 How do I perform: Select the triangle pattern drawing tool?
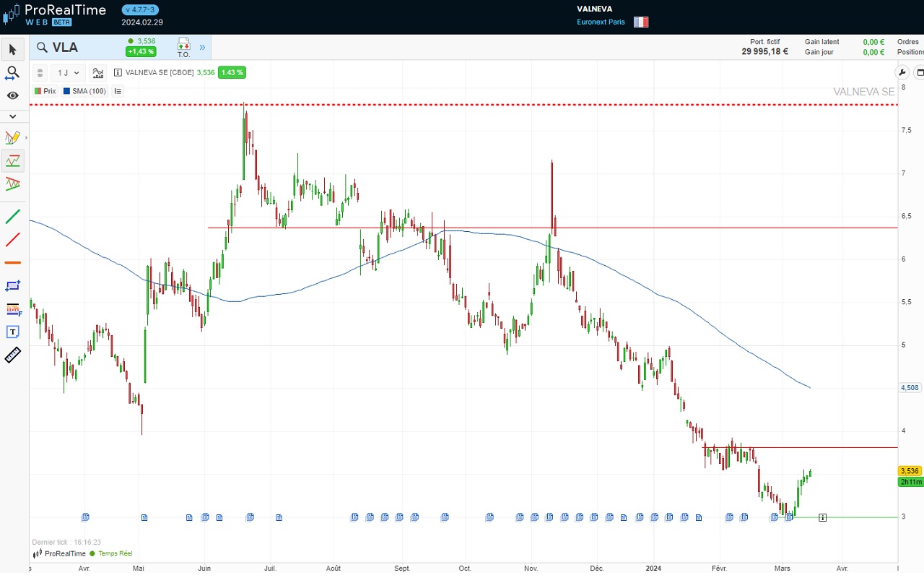[x=12, y=183]
